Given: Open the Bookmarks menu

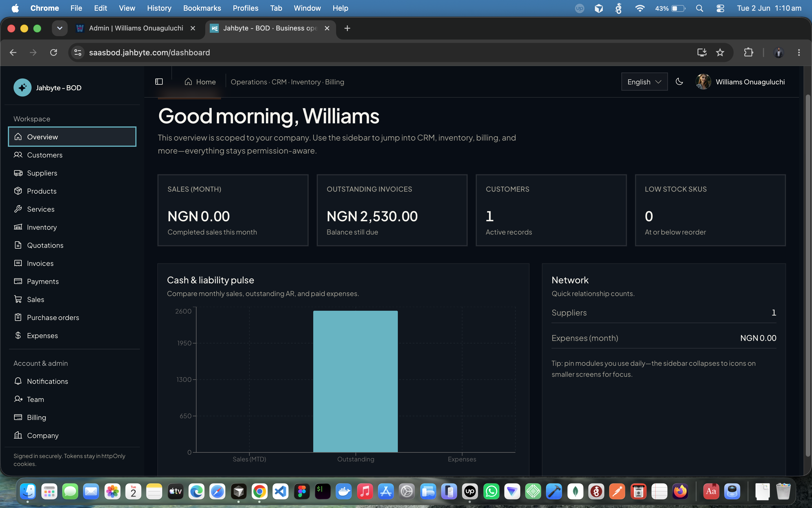Looking at the screenshot, I should coord(202,8).
